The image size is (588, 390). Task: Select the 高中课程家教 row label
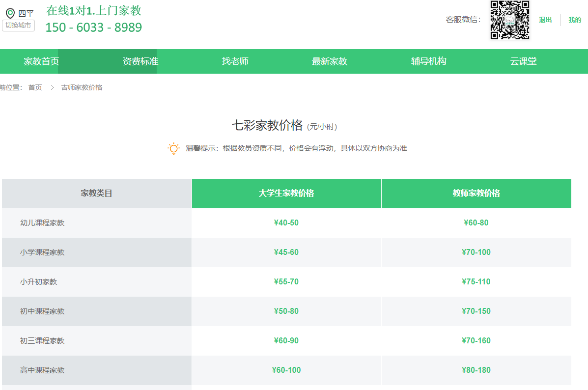tap(42, 370)
